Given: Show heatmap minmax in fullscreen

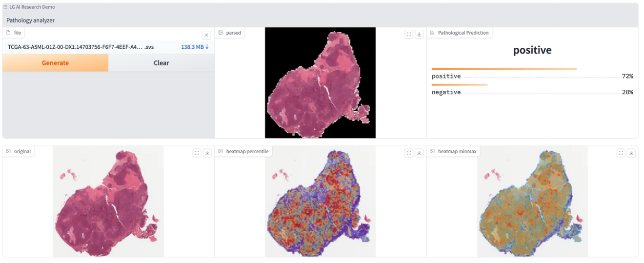Looking at the screenshot, I should 621,153.
